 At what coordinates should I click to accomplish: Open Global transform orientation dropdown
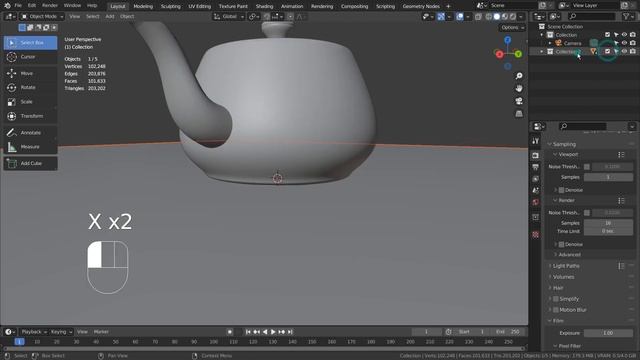229,17
